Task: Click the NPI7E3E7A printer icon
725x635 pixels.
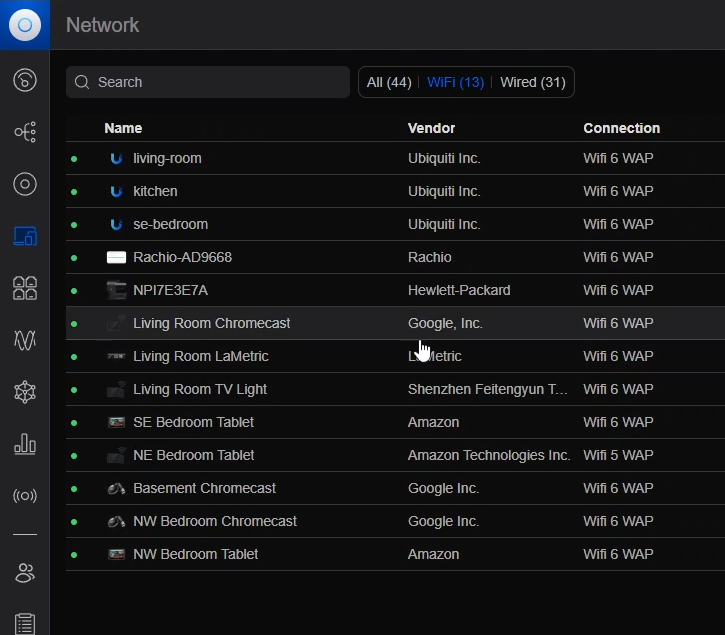Action: click(x=116, y=290)
